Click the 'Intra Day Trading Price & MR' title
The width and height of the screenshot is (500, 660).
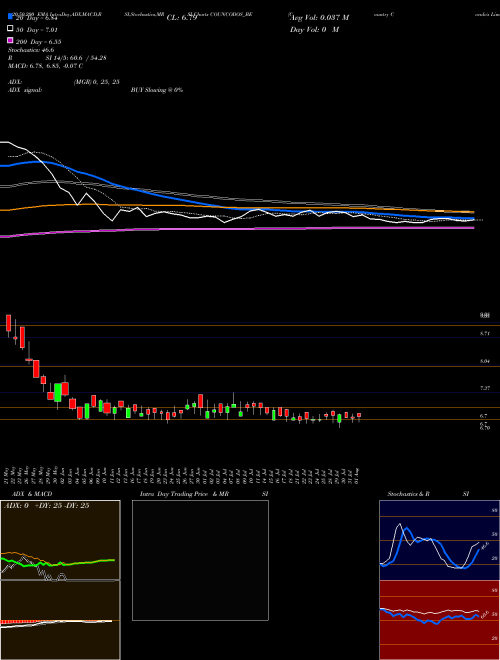[184, 494]
